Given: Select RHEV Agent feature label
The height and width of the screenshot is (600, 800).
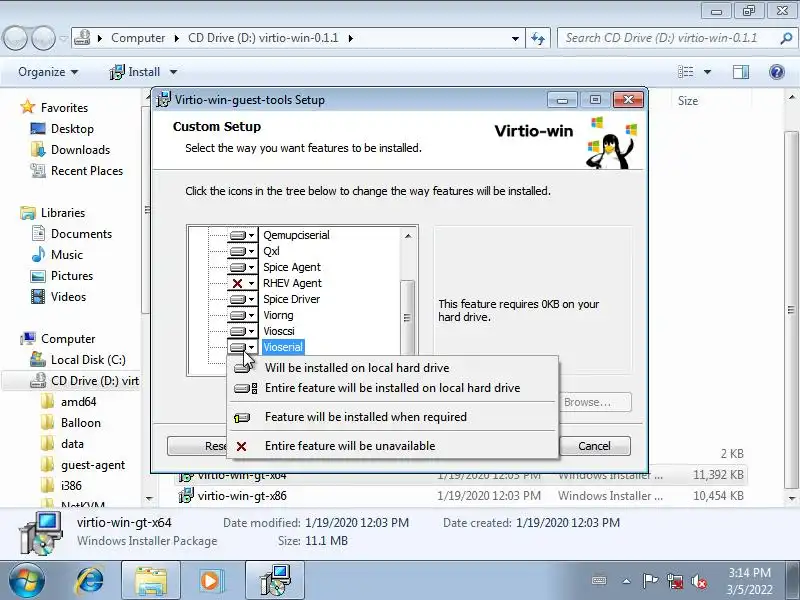Looking at the screenshot, I should click(292, 283).
